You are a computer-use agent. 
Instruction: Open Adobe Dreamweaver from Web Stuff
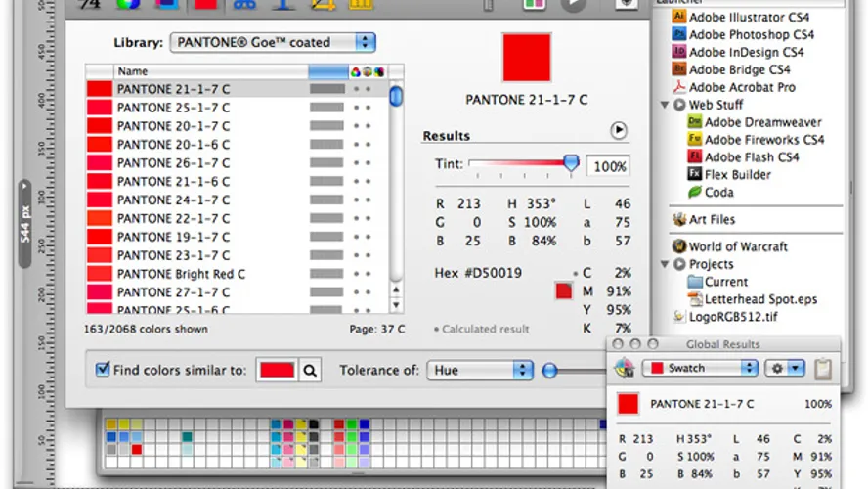coord(755,122)
